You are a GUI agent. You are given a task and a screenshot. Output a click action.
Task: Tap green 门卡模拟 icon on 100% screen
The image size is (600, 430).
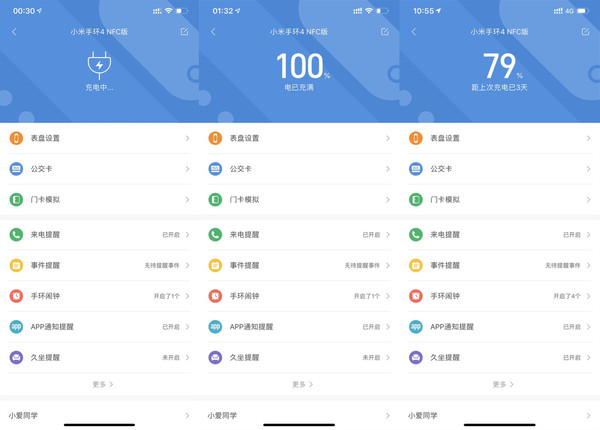click(215, 199)
